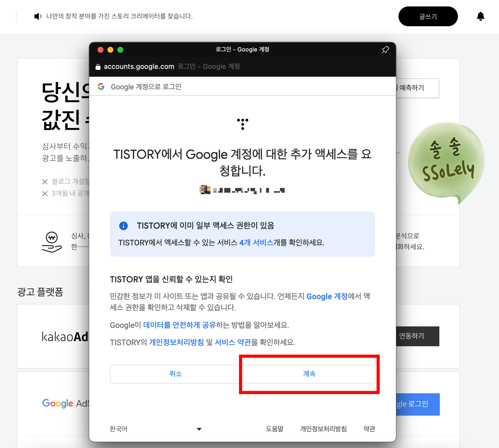Image resolution: width=499 pixels, height=448 pixels.
Task: Click the lock icon beside accounts.google.com
Action: point(98,67)
